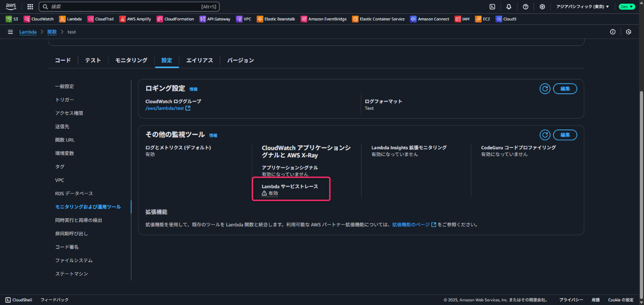Select 関数 URL in side menu
This screenshot has width=644, height=305.
[x=65, y=140]
